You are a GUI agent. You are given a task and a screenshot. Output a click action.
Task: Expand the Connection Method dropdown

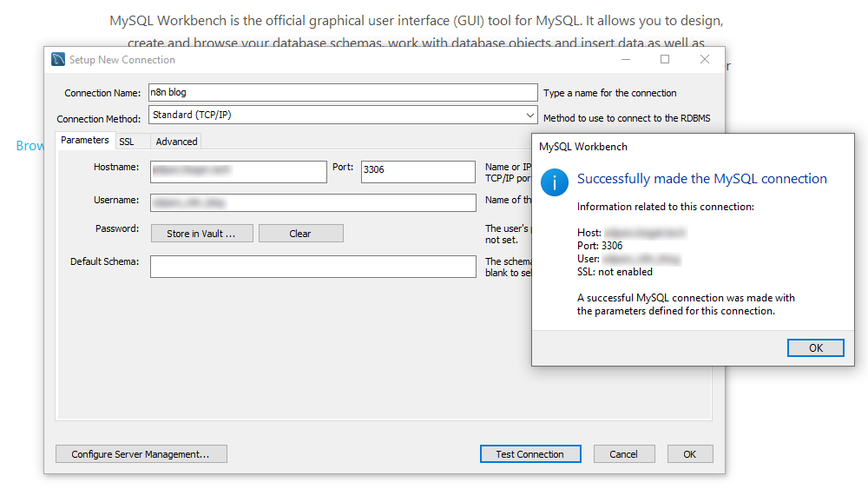click(x=529, y=115)
